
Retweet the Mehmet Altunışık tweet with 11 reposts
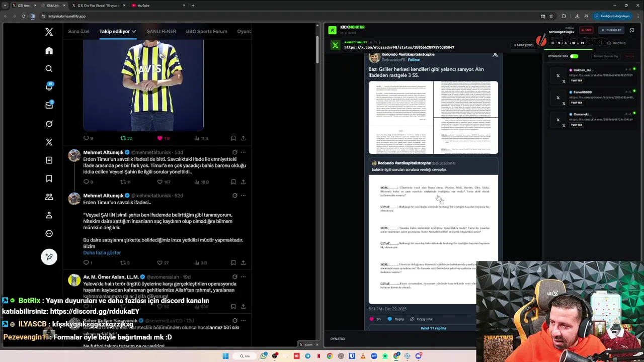[x=123, y=182]
